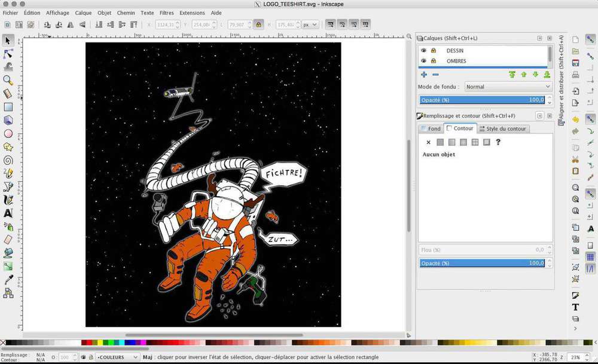Switch to the Style du contour tab
Viewport: 598px width, 364px height.
[503, 129]
